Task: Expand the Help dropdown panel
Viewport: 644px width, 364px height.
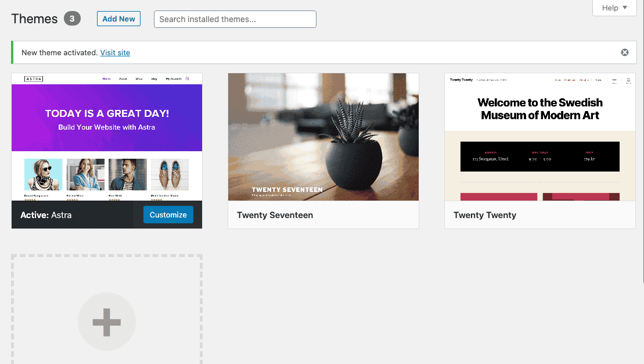Action: [x=614, y=8]
